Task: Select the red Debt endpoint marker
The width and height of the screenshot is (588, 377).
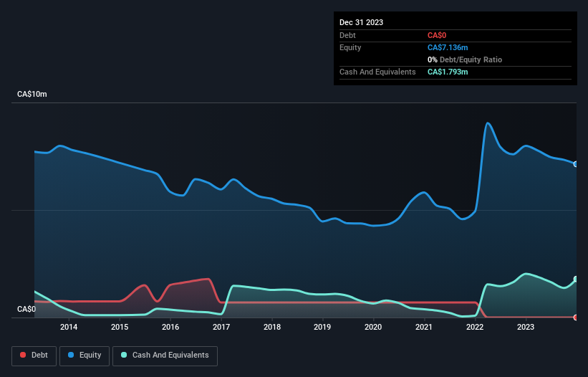Action: coord(576,318)
